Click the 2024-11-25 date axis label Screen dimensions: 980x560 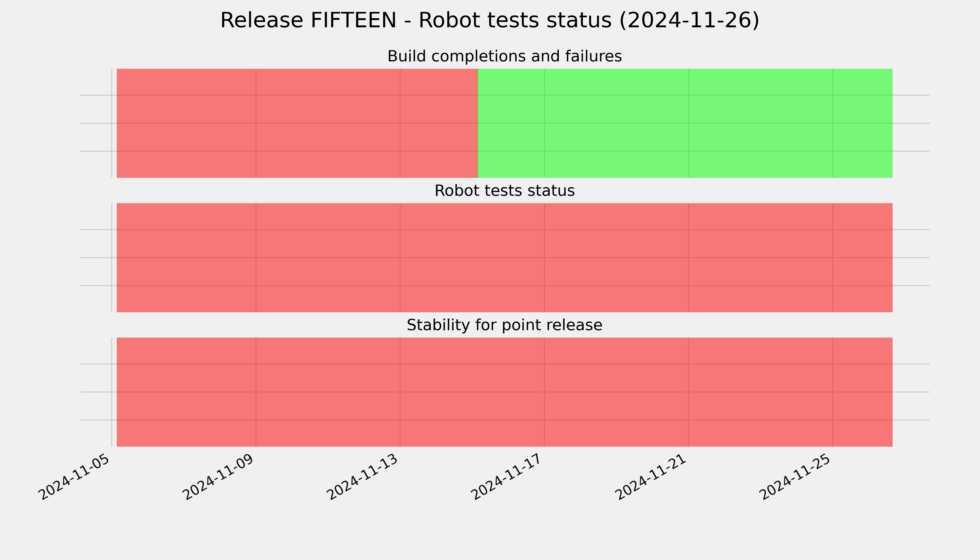[796, 477]
